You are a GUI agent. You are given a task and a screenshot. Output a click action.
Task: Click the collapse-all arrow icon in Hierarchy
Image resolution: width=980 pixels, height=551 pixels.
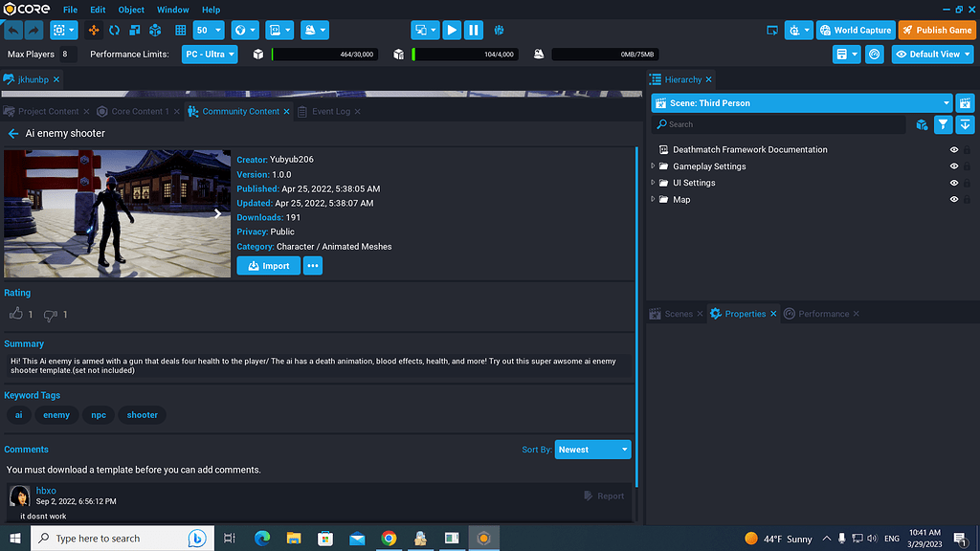(x=965, y=124)
